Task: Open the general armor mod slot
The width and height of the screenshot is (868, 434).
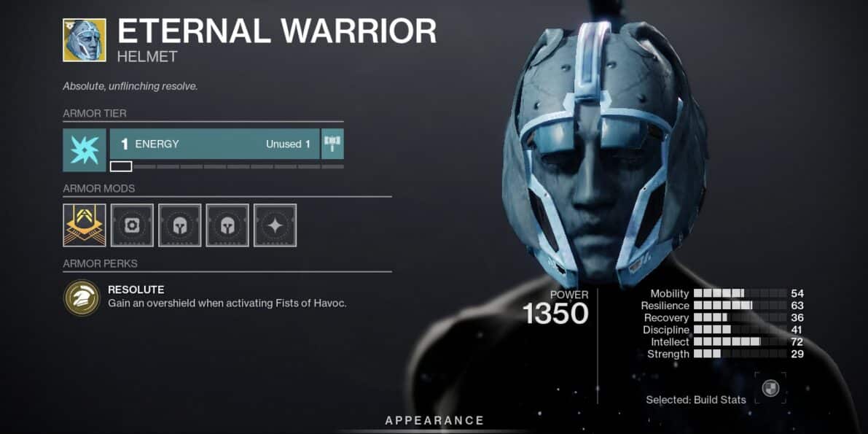Action: pos(133,225)
